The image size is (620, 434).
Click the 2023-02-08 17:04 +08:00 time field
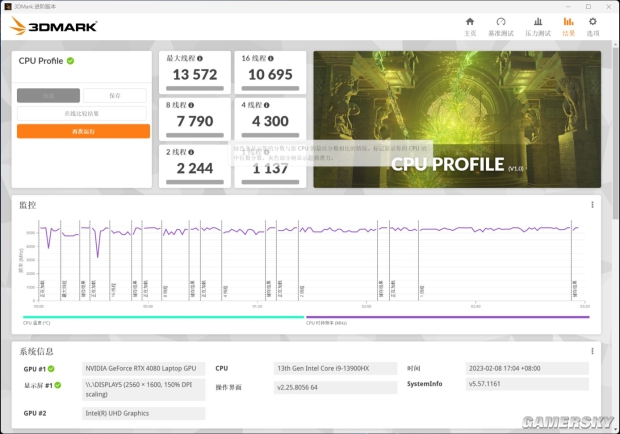[527, 368]
